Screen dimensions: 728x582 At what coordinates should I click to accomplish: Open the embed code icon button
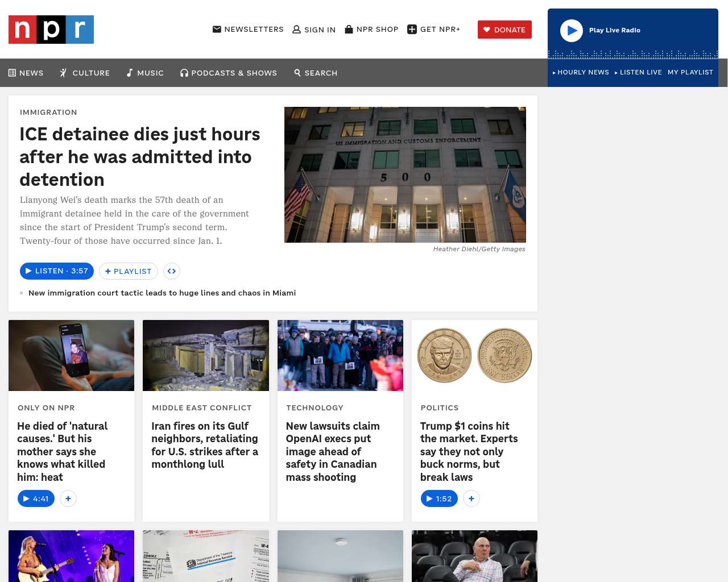pyautogui.click(x=172, y=271)
